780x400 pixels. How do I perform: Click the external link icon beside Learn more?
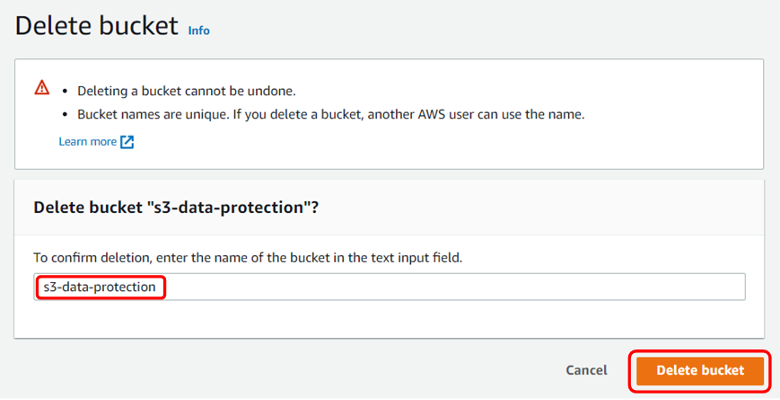pyautogui.click(x=127, y=142)
